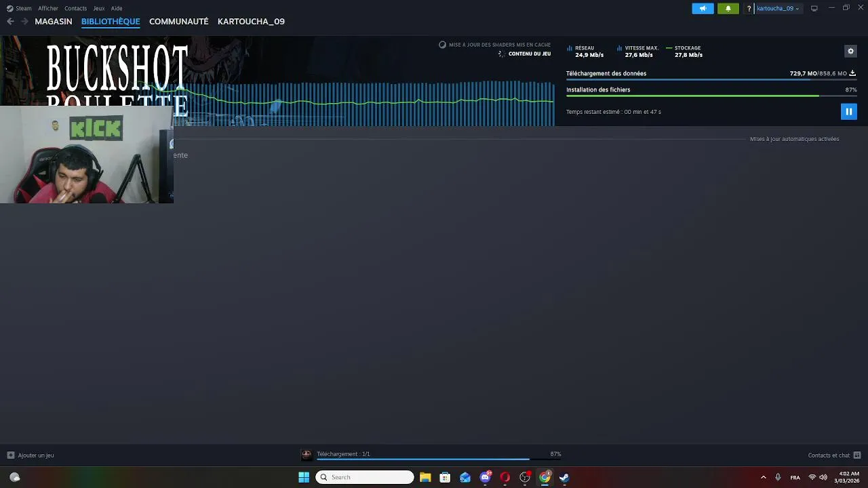Select the BIBLIOTHÈQUE tab

point(111,21)
